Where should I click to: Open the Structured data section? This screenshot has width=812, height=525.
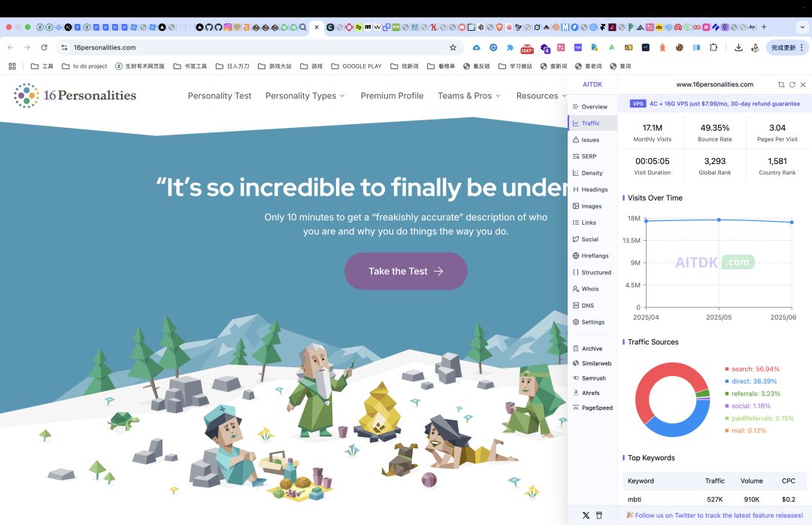coord(592,272)
